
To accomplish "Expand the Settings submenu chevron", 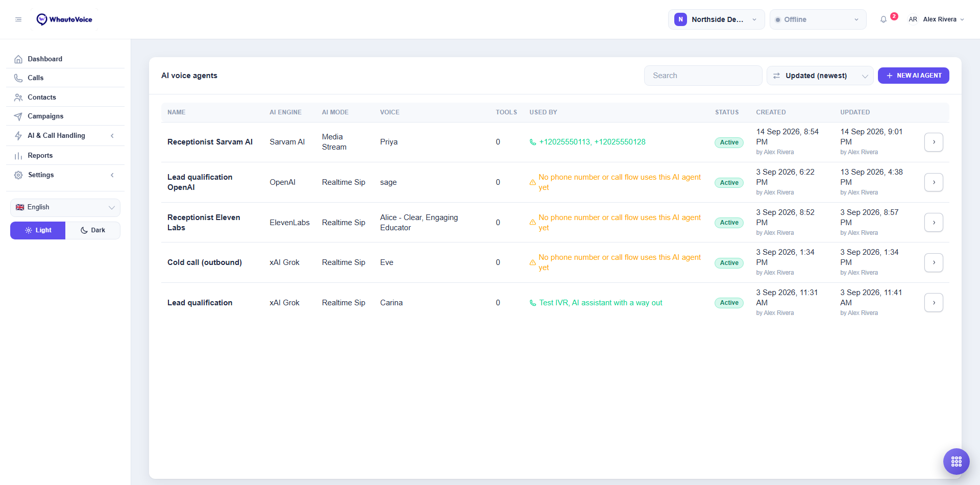I will (x=112, y=175).
